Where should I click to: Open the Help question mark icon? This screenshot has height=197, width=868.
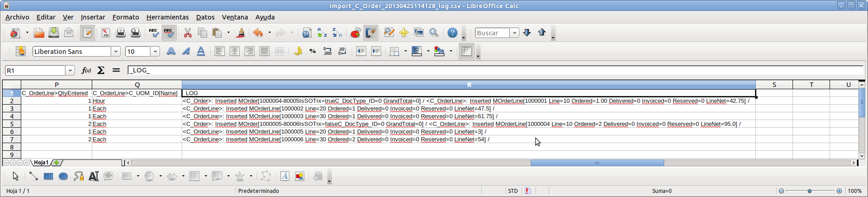tap(452, 33)
